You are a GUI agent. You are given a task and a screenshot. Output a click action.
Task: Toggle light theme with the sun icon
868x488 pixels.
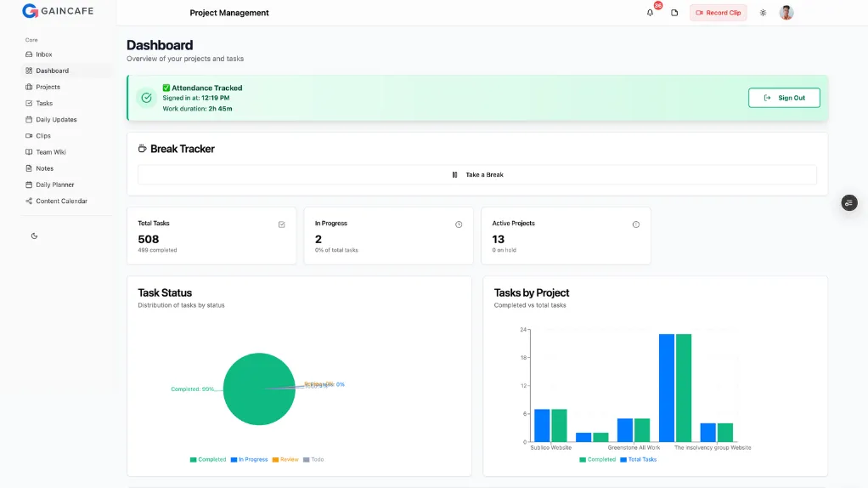click(763, 13)
